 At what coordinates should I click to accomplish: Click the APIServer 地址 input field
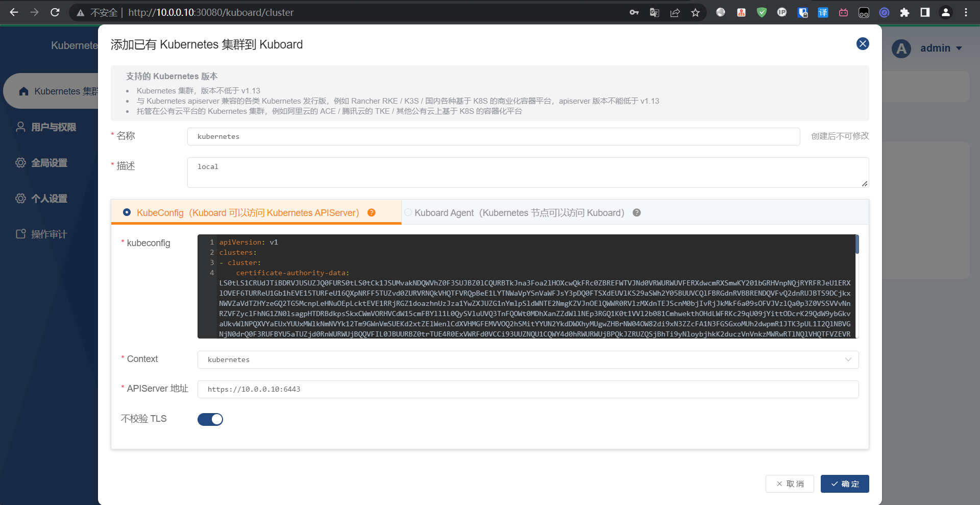coord(528,389)
